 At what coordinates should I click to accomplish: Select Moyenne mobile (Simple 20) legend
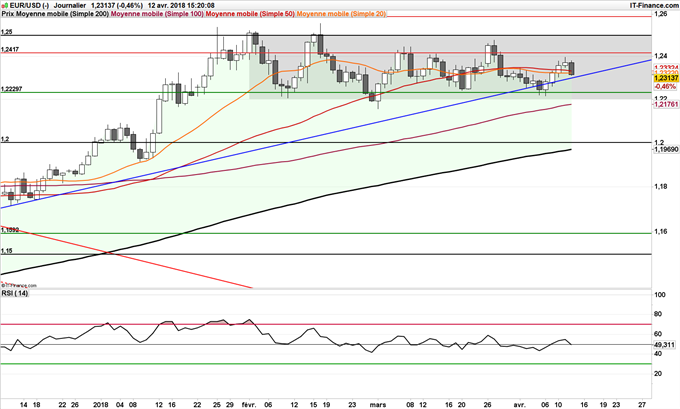coord(341,14)
